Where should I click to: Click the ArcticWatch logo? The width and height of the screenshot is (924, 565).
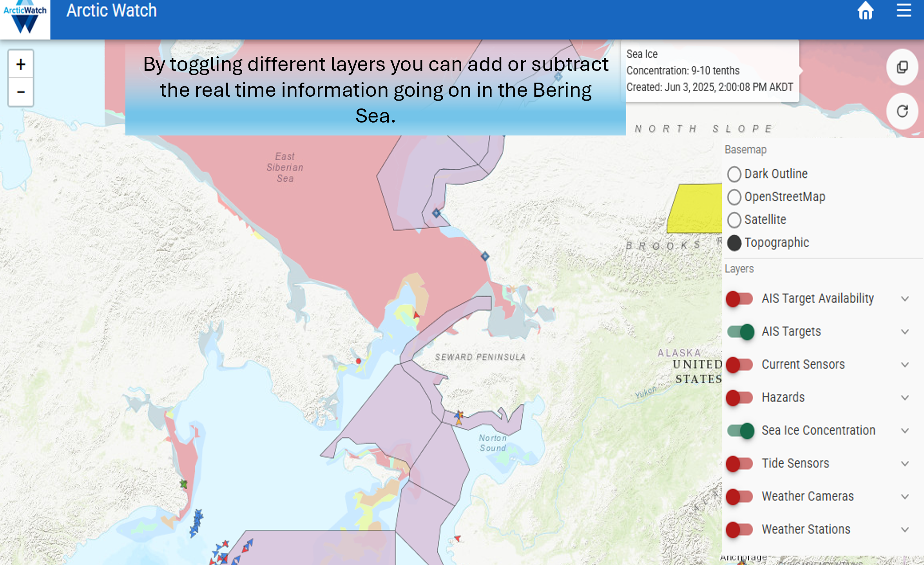[25, 20]
